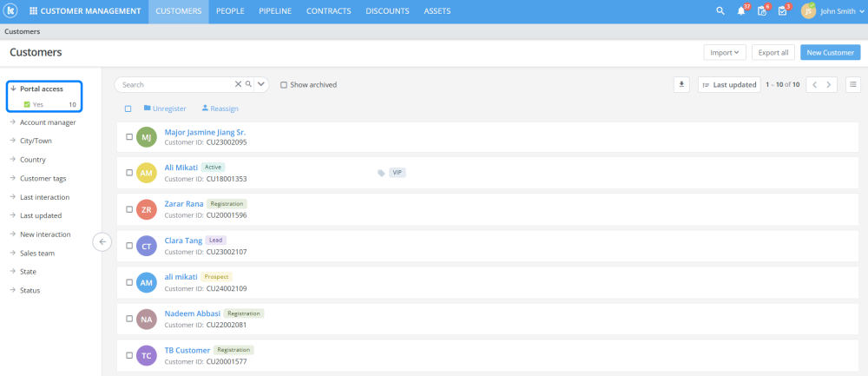Toggle the Show archived checkbox
The image size is (868, 376).
(284, 85)
